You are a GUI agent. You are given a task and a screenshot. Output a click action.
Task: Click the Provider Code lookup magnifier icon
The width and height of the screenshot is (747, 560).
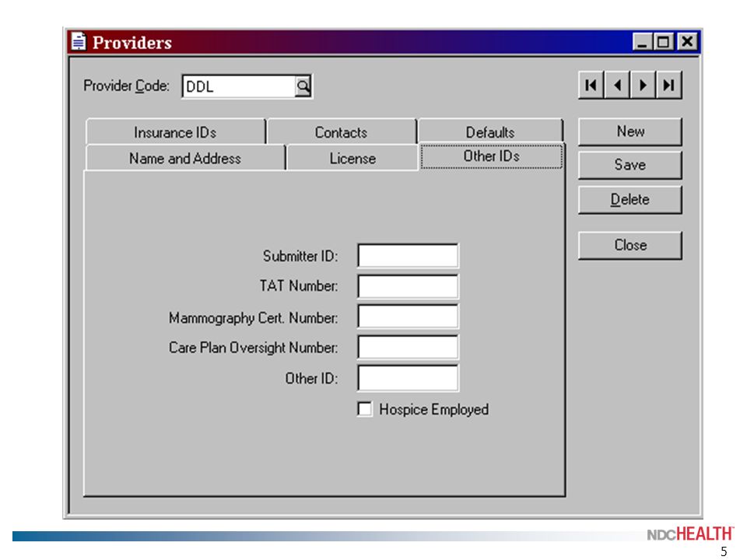[x=303, y=86]
